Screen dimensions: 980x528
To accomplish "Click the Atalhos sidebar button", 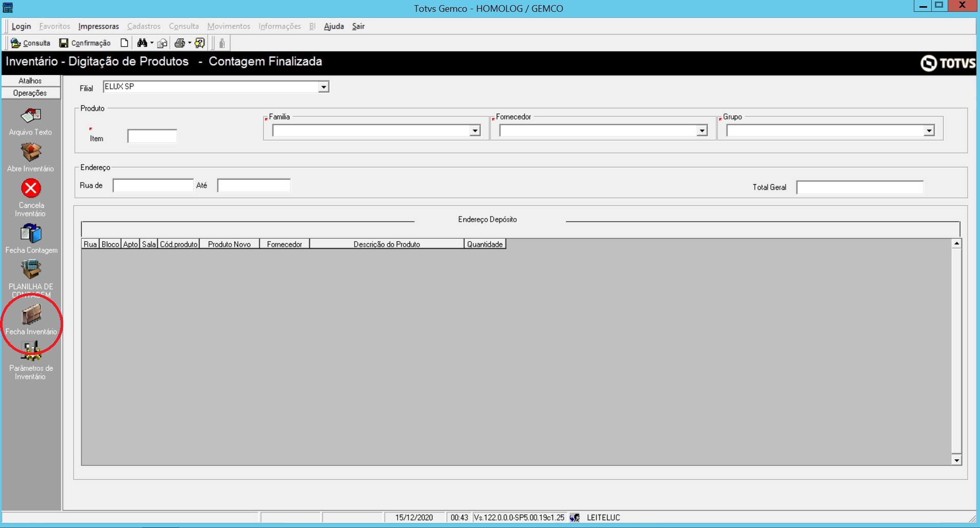I will point(30,81).
